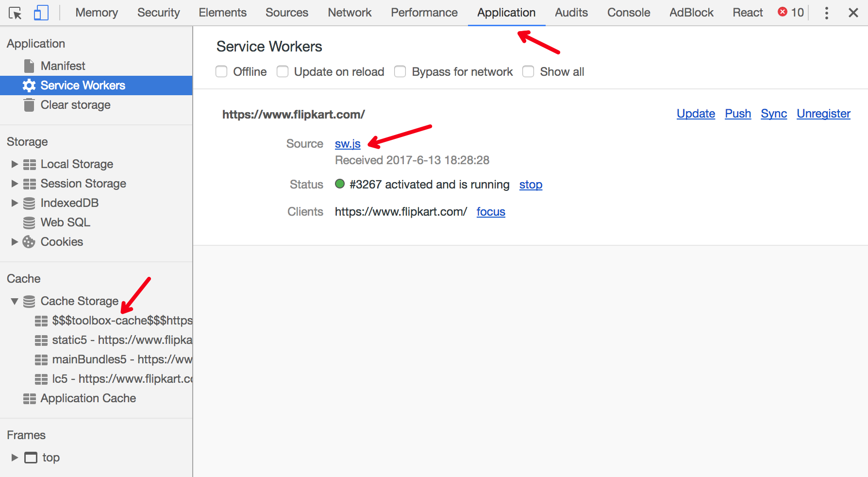The image size is (868, 477).
Task: Check Update on reload
Action: [x=283, y=71]
